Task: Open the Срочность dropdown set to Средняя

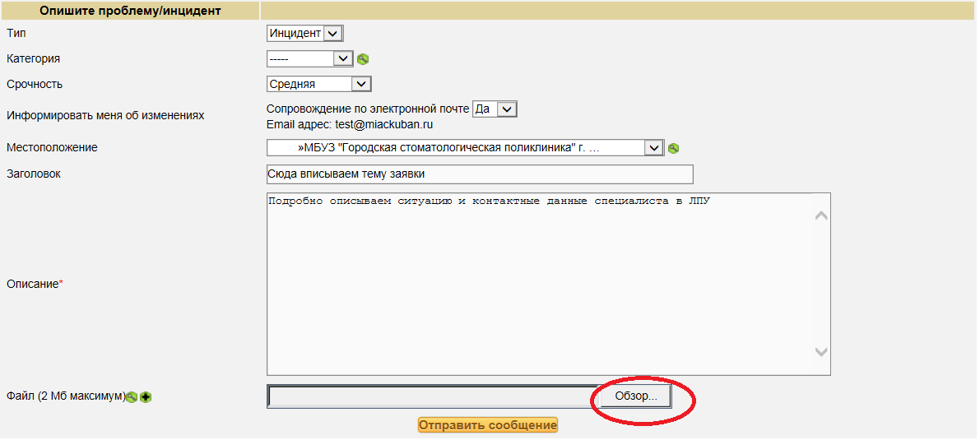Action: 319,84
